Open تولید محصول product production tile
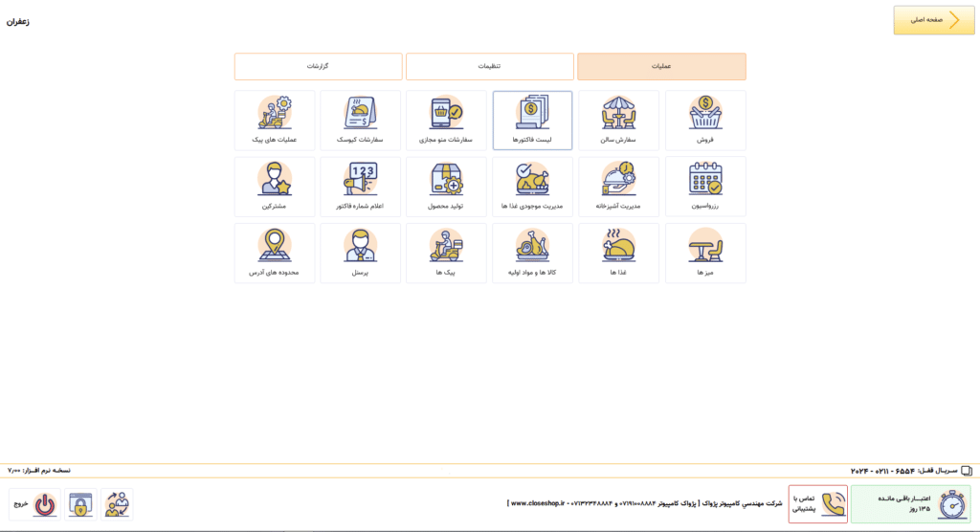This screenshot has height=532, width=980. pyautogui.click(x=446, y=187)
